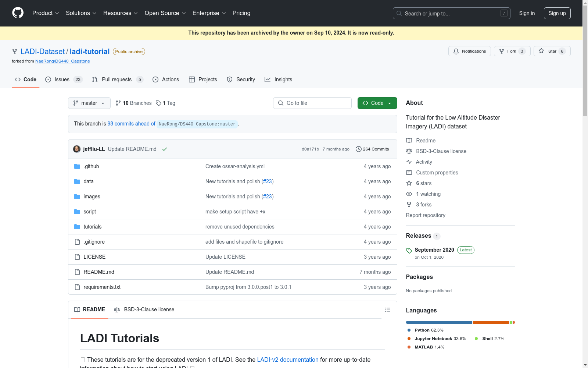
Task: Click the bell icon in Notifications
Action: [456, 52]
